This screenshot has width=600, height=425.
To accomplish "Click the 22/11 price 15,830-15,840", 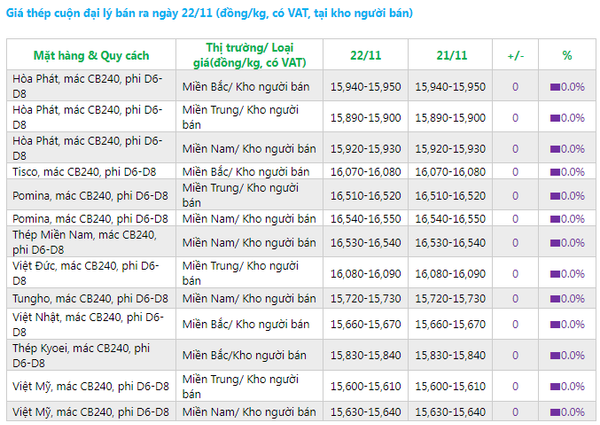I will (x=366, y=355).
